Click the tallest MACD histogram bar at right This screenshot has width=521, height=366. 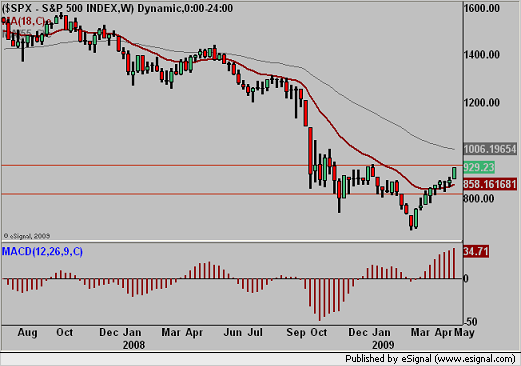[x=454, y=263]
